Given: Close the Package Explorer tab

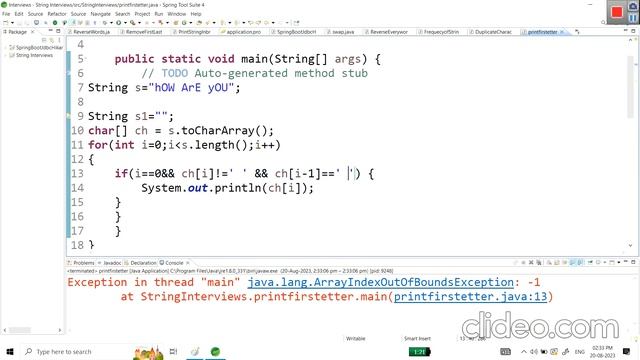Looking at the screenshot, I should pyautogui.click(x=33, y=32).
